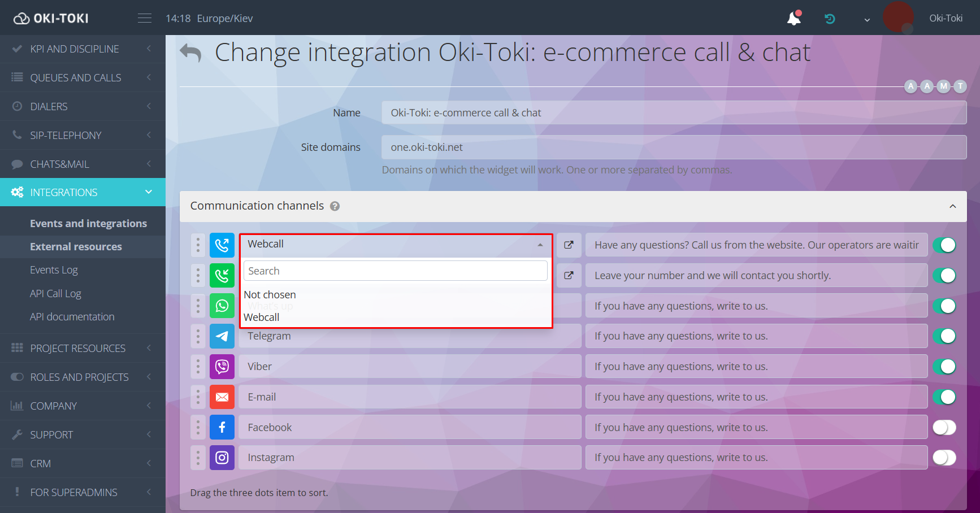Go to API documentation in the sidebar
This screenshot has height=513, width=980.
point(72,316)
